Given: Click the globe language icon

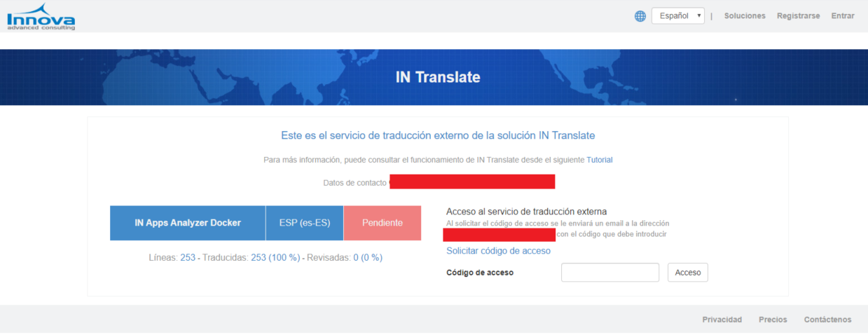Looking at the screenshot, I should point(640,16).
